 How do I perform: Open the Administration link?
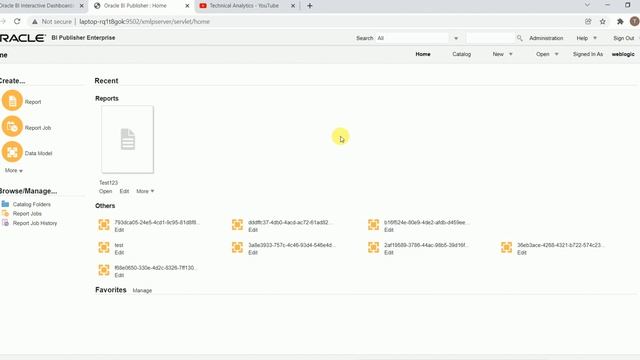(546, 38)
